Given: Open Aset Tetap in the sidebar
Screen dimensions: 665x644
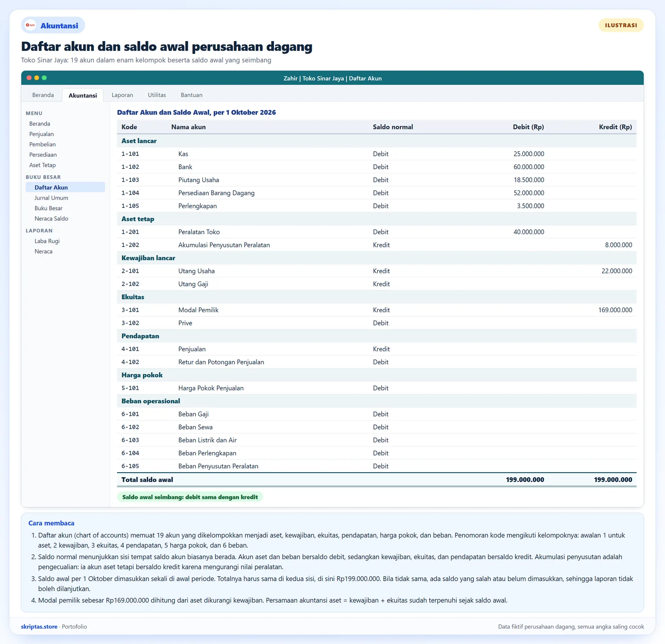Looking at the screenshot, I should (x=42, y=165).
